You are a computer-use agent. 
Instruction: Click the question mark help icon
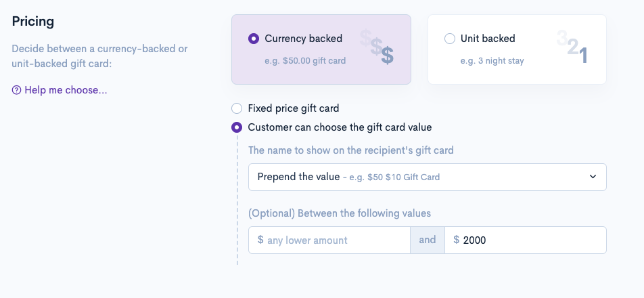point(17,90)
